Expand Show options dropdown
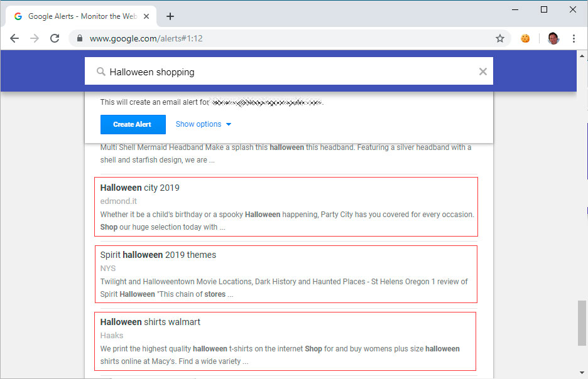 click(x=204, y=124)
